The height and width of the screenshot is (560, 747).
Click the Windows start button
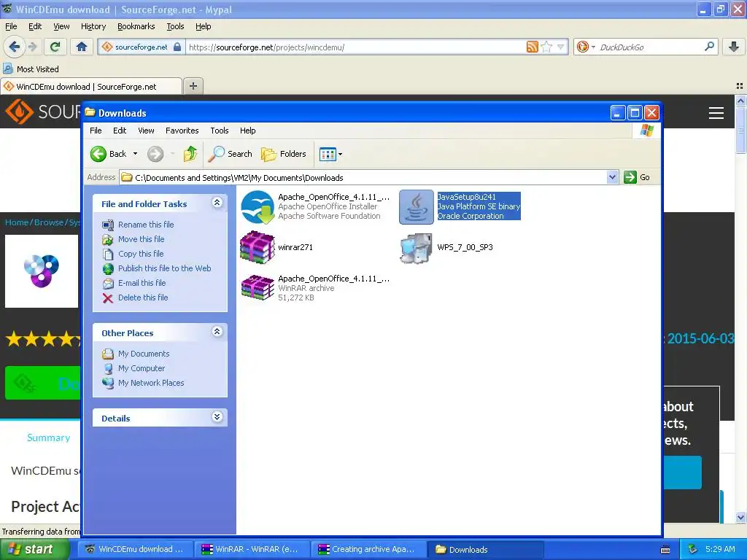point(34,549)
